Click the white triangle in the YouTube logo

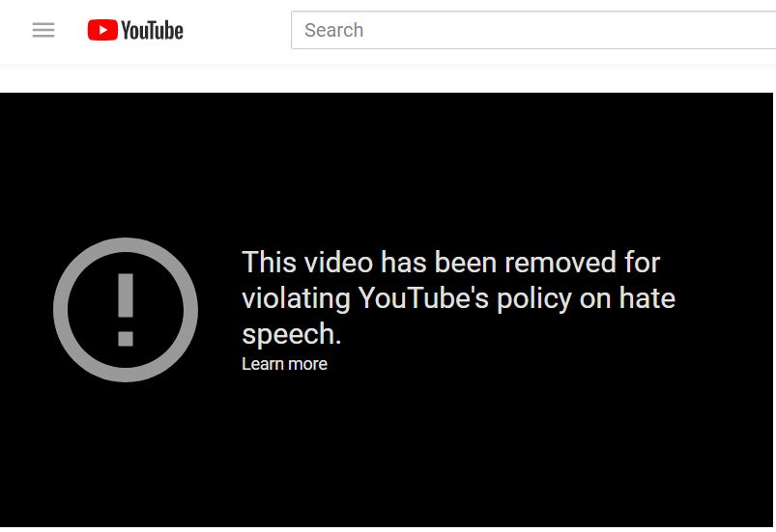(103, 30)
